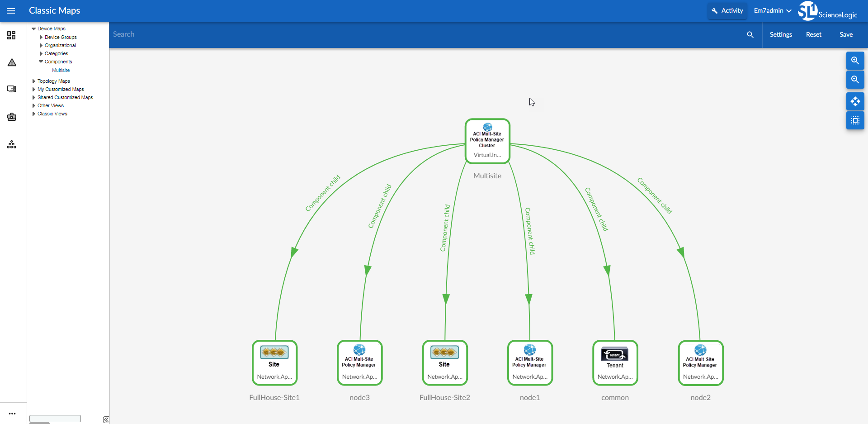This screenshot has height=424, width=868.
Task: Select the Multisite cluster node
Action: point(487,141)
